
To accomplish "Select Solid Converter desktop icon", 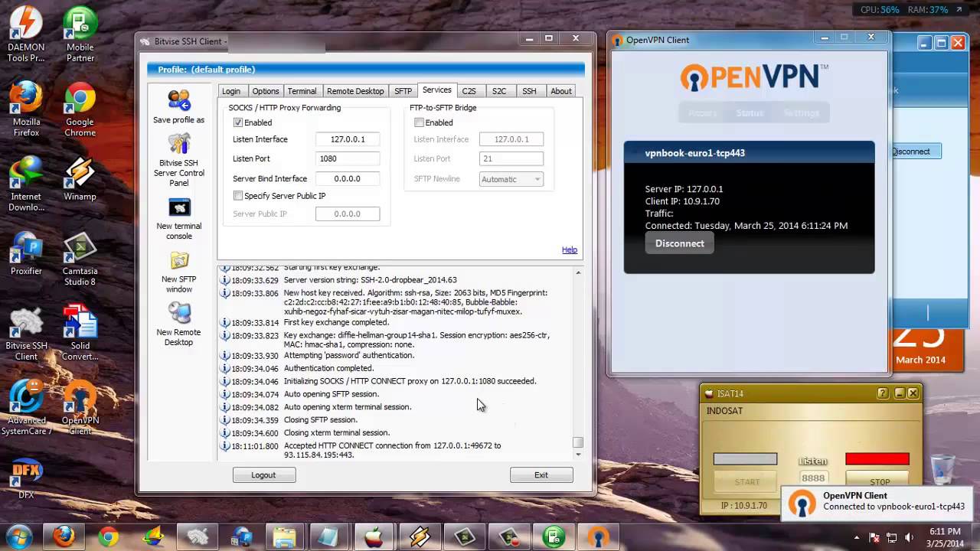I will point(80,333).
